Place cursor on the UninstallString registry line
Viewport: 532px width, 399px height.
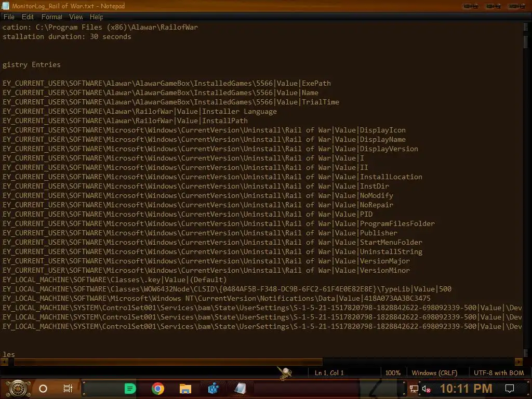coord(212,252)
